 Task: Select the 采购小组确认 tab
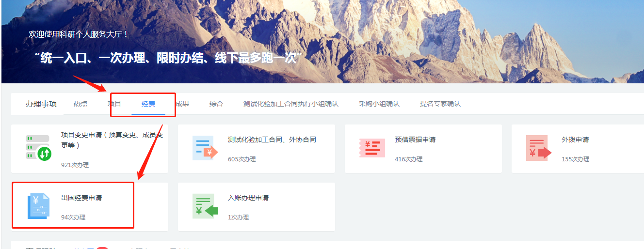point(379,104)
